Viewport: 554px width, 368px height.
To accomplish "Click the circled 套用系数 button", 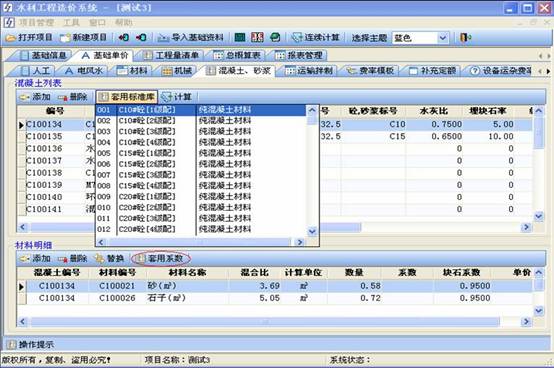I will click(x=161, y=259).
